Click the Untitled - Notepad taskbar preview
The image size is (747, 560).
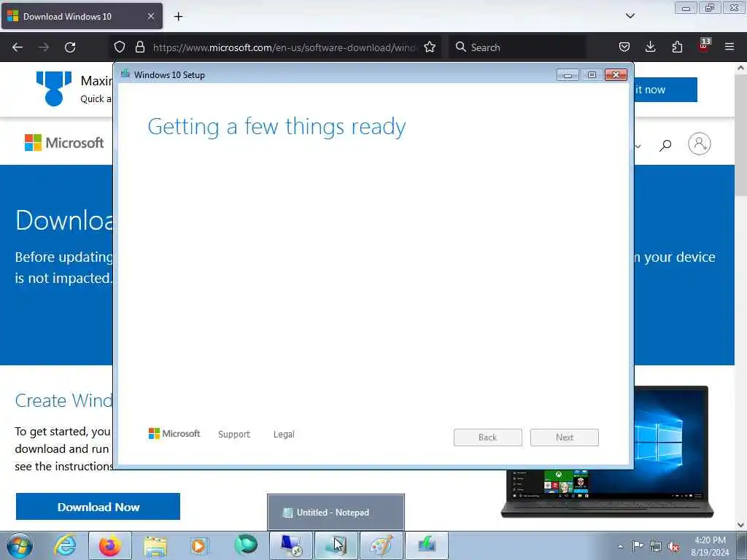336,513
